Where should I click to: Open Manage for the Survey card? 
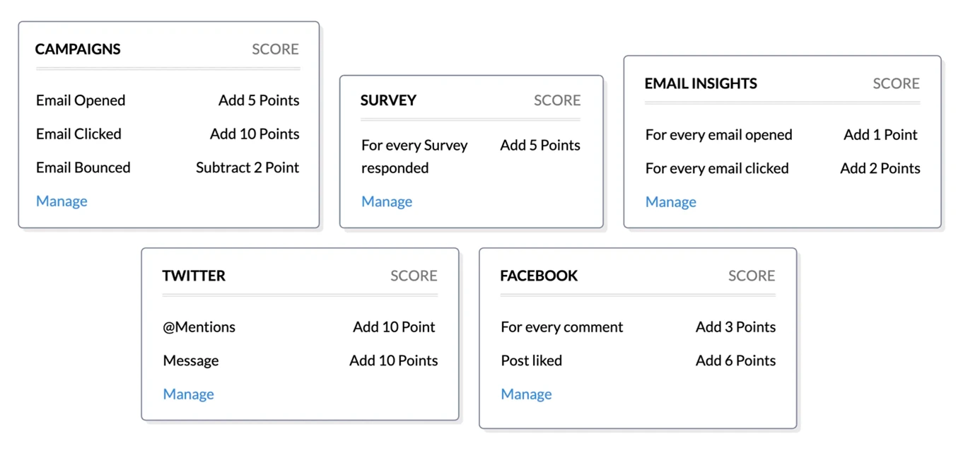pyautogui.click(x=386, y=201)
